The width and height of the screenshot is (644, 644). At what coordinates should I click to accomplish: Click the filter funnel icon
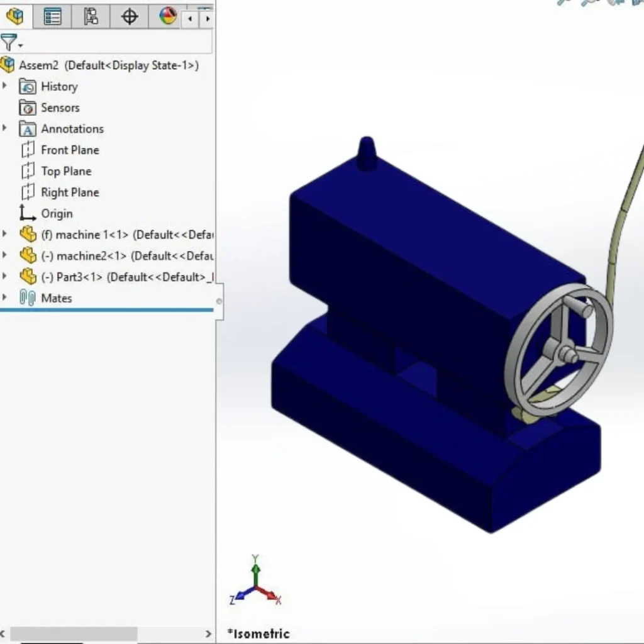coord(9,43)
